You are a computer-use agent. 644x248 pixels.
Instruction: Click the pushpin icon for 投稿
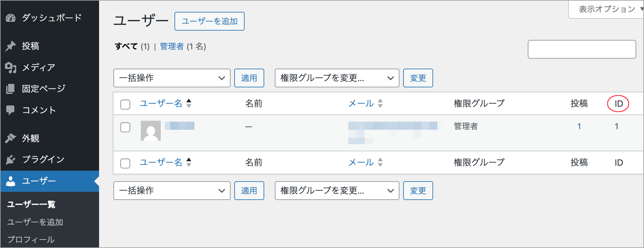point(11,46)
